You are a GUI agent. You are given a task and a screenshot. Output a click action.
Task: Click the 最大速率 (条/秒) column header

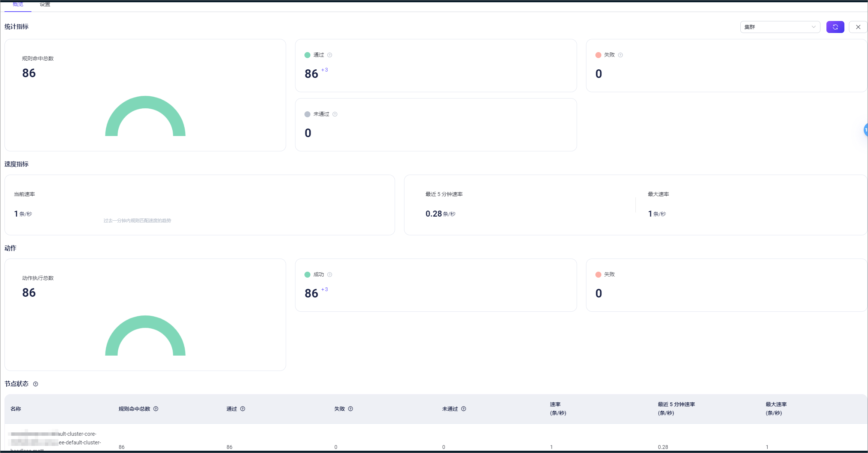[x=776, y=409]
